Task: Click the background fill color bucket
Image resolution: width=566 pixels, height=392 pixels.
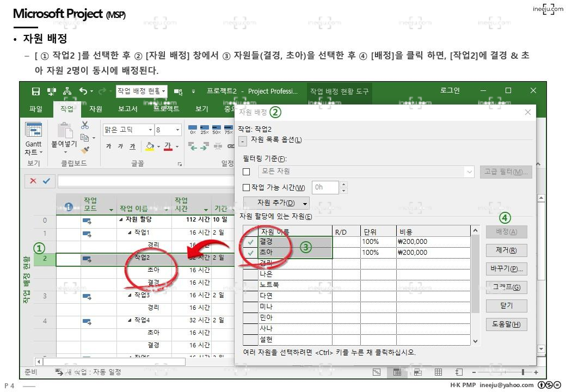Action: 150,146
